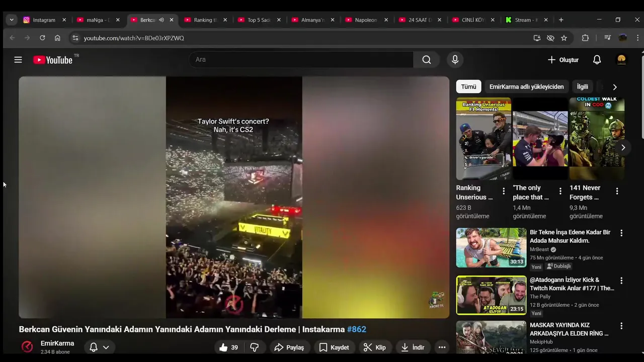Open the EmirKarma channel avatar
This screenshot has width=644, height=362.
pyautogui.click(x=27, y=347)
